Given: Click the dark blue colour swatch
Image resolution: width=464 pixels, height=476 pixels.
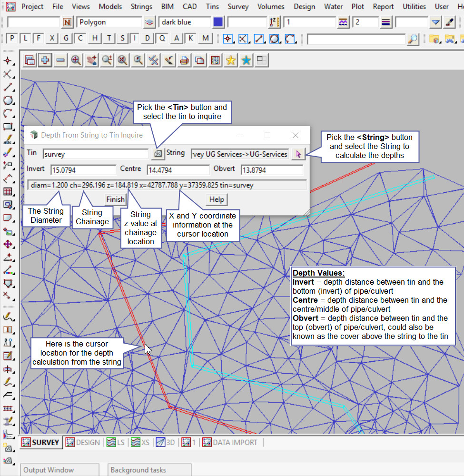Looking at the screenshot, I should [x=218, y=22].
